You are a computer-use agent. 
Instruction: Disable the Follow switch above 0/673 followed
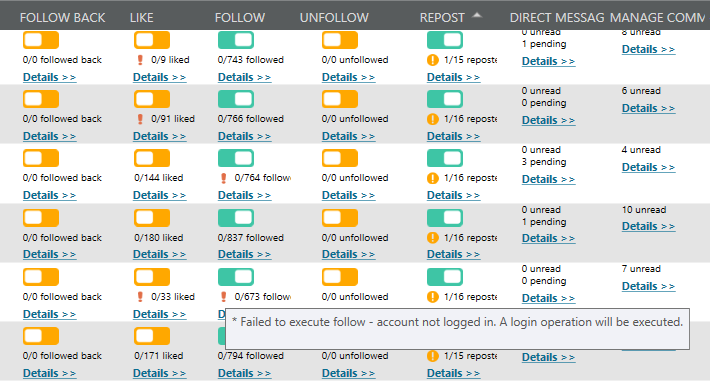236,277
